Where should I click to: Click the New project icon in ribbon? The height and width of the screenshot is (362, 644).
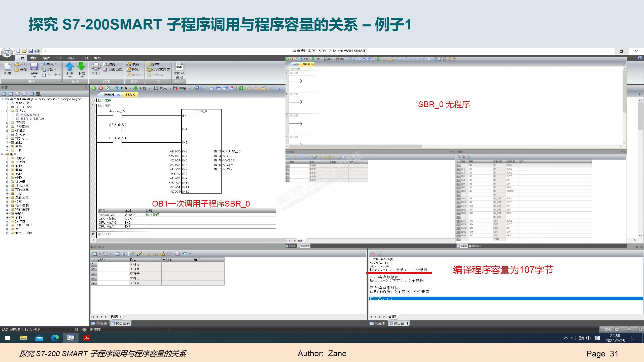7,67
